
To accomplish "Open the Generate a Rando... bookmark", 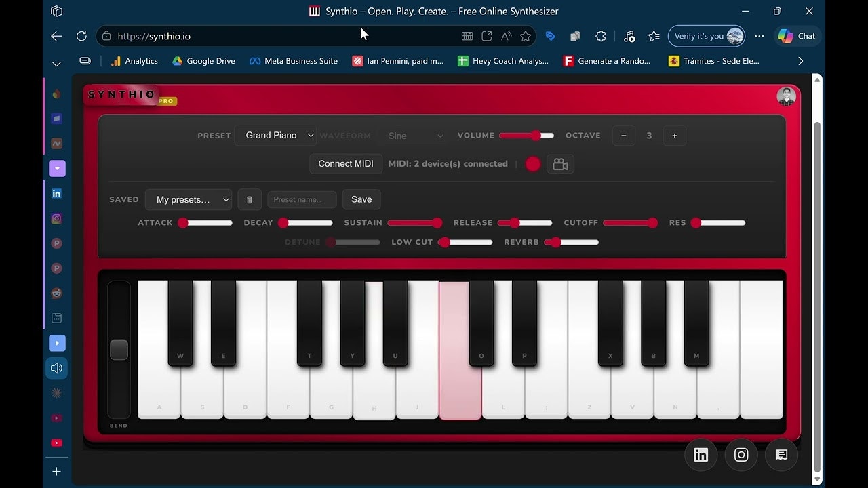I will (x=607, y=61).
